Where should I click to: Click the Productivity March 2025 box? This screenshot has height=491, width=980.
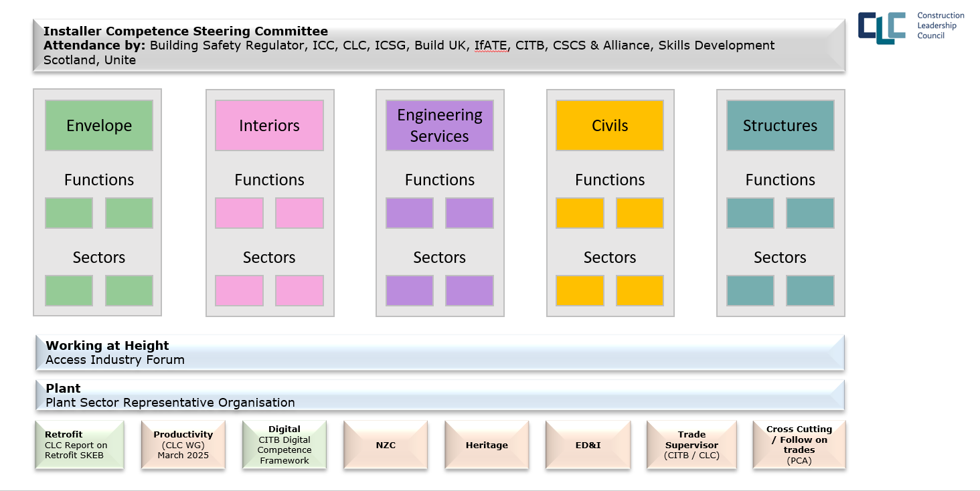coord(183,445)
